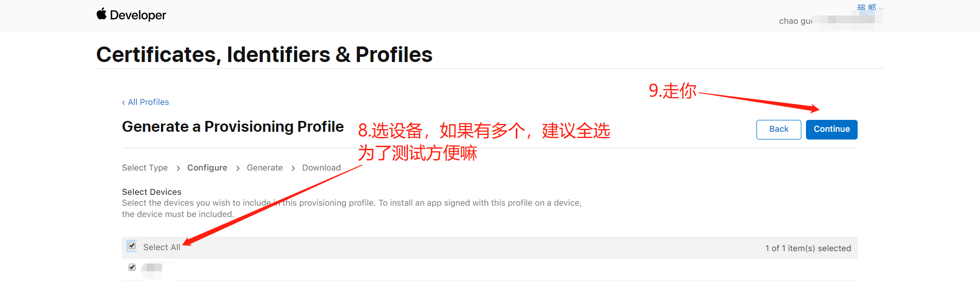Click the blue Continue button
Viewport: 980px width, 293px height.
coord(831,129)
